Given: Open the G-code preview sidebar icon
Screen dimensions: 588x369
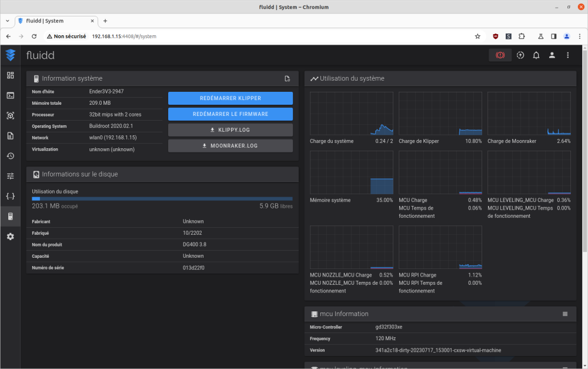Looking at the screenshot, I should click(11, 115).
